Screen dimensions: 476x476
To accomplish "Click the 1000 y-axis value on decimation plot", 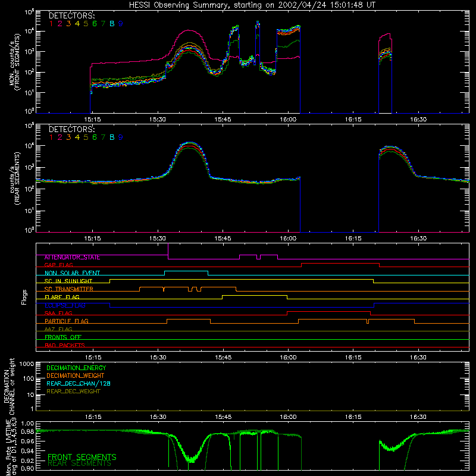I will click(x=27, y=364).
